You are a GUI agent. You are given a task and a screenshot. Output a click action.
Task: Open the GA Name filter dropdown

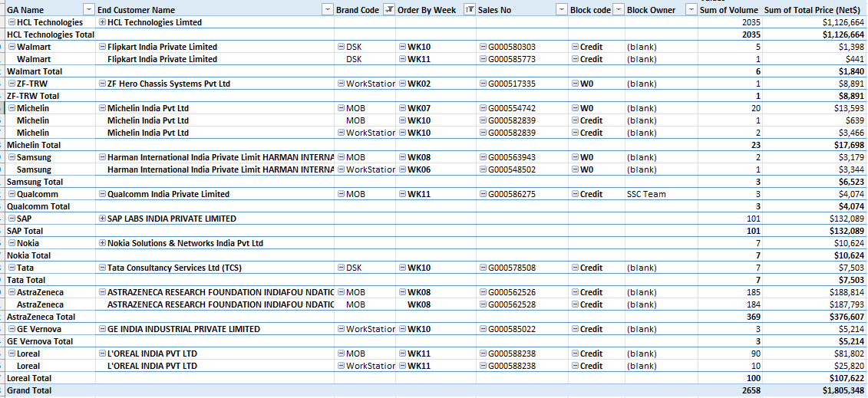pos(88,9)
